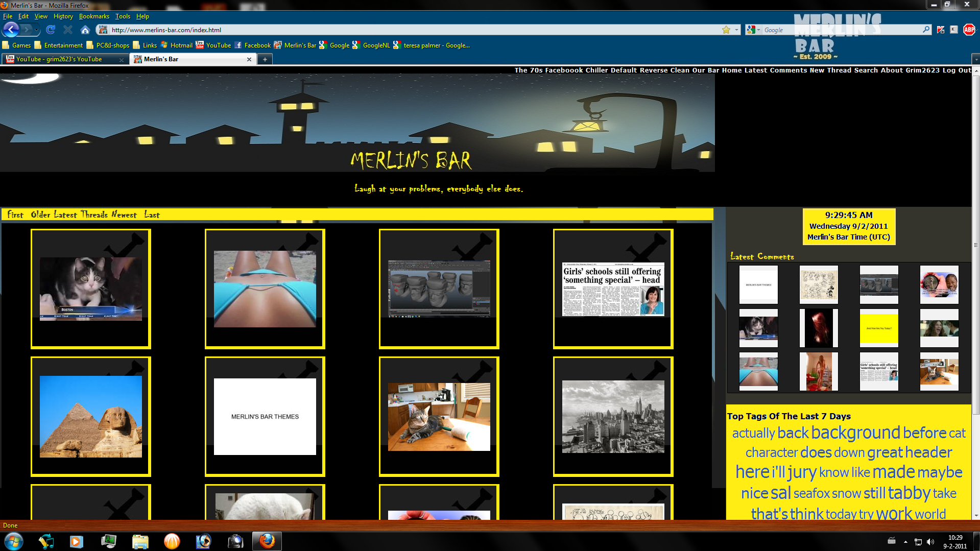The width and height of the screenshot is (980, 551).
Task: Open the Entertainment bookmarks folder
Action: [x=59, y=45]
